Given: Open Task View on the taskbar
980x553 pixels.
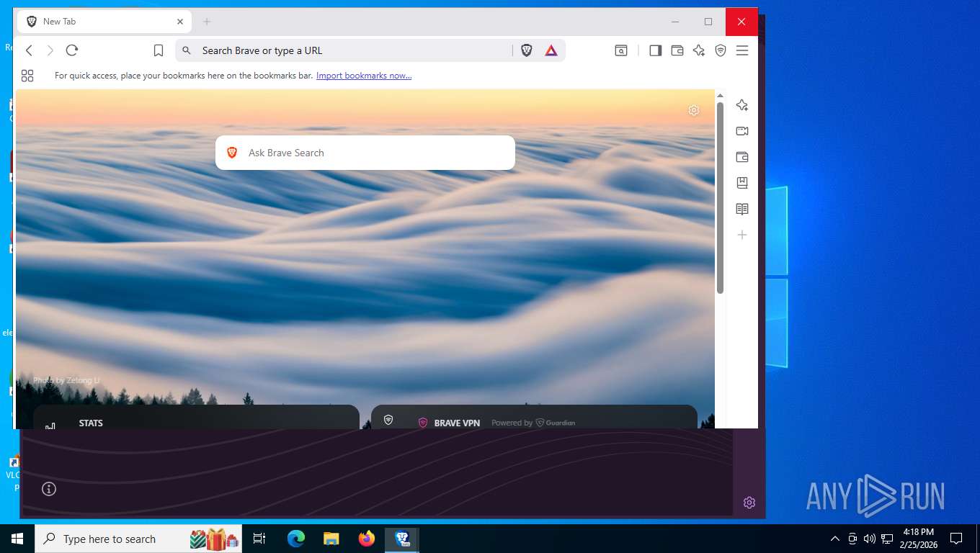Looking at the screenshot, I should tap(259, 539).
